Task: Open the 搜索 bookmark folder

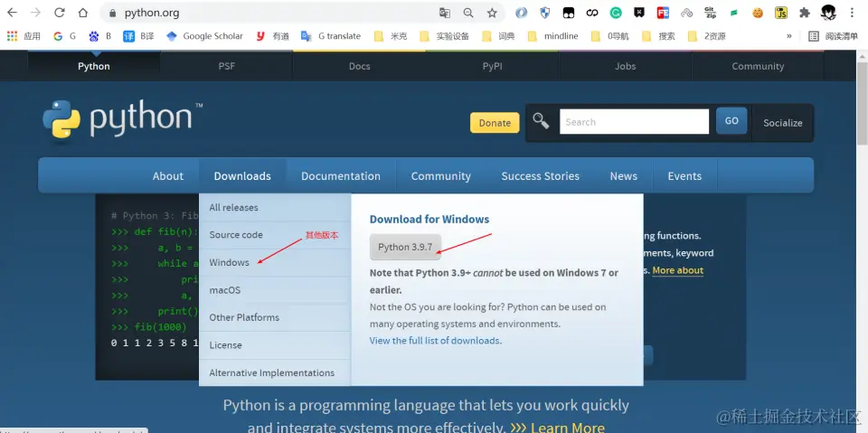Action: tap(658, 36)
